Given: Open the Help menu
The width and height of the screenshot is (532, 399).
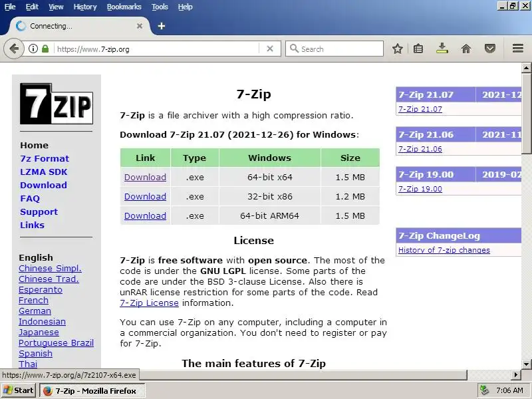Looking at the screenshot, I should click(x=185, y=7).
